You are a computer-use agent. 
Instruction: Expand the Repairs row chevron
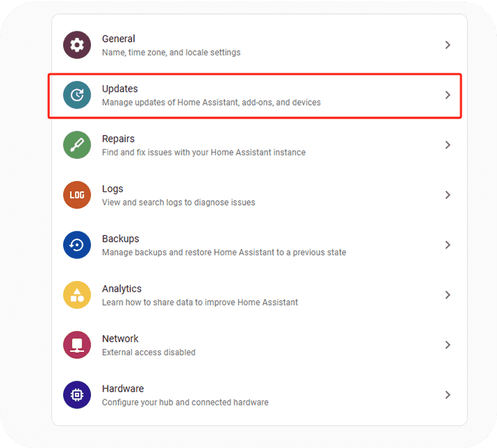tap(448, 145)
